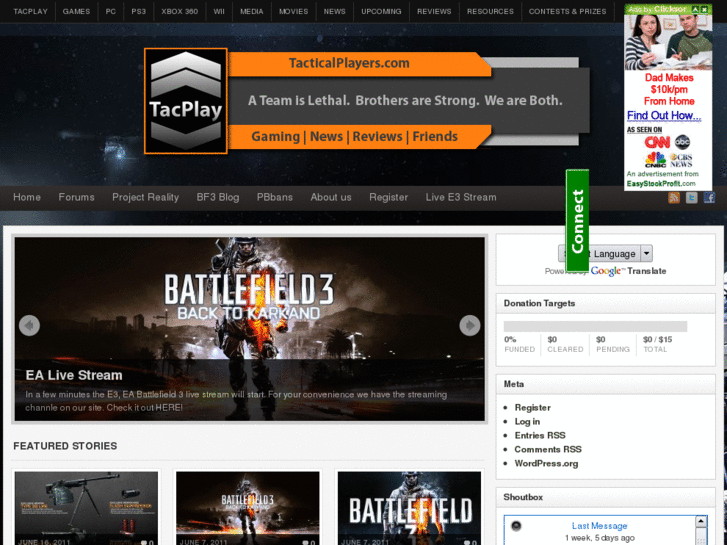Click the Shoutbox message avatar icon

[516, 526]
